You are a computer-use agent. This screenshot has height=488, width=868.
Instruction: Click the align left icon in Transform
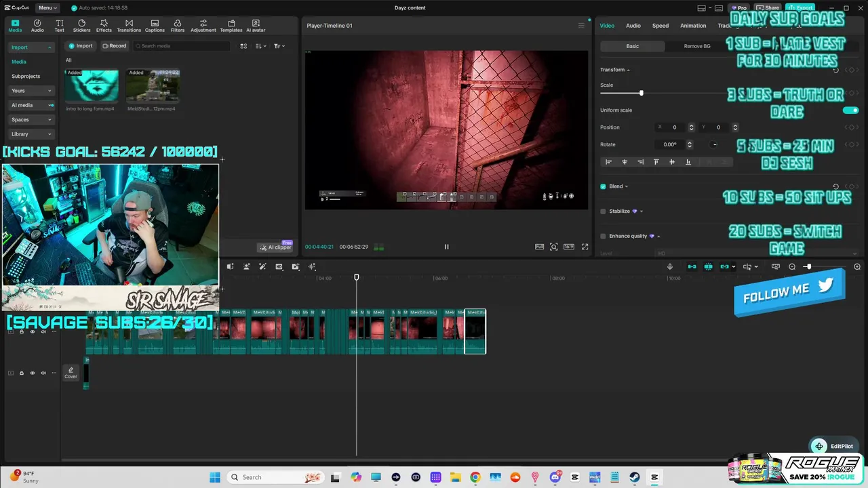click(608, 162)
